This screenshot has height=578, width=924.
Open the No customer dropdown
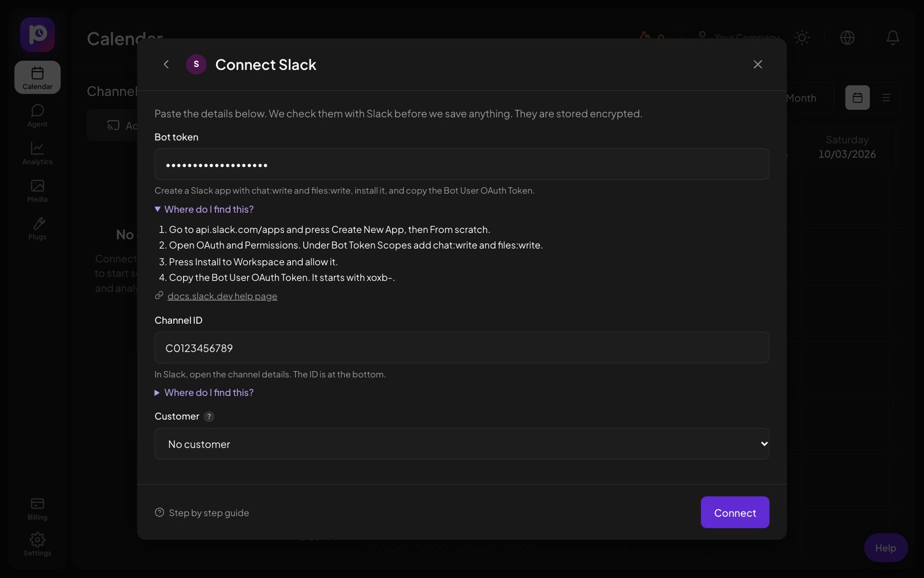click(x=461, y=444)
